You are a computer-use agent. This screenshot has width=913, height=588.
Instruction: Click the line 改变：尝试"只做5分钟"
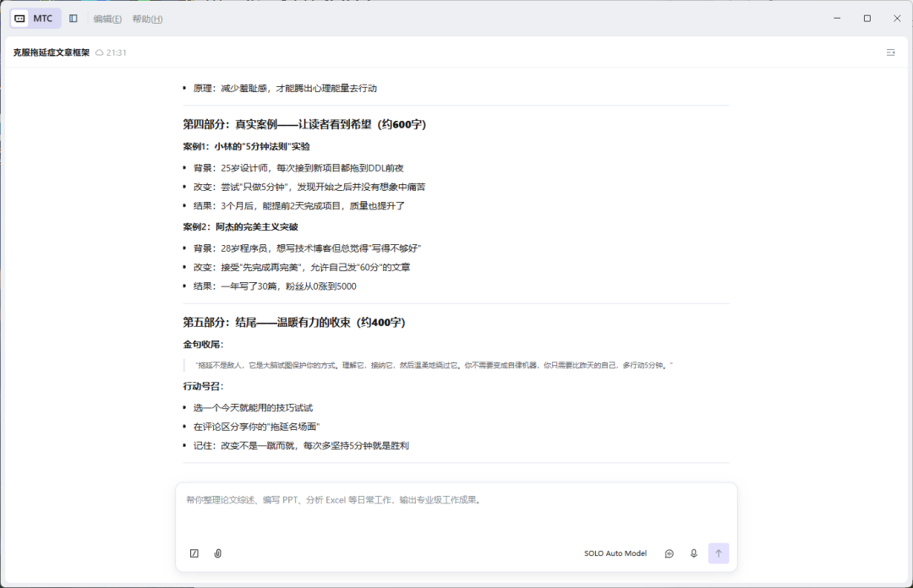[309, 187]
